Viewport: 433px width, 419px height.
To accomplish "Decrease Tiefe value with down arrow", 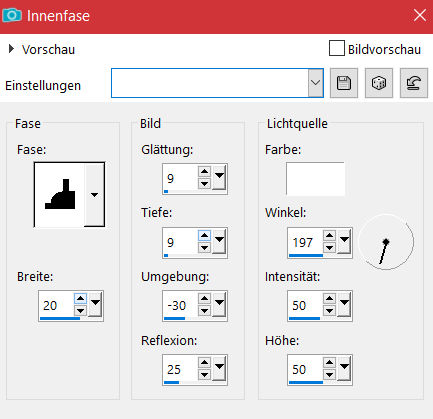I will [204, 248].
